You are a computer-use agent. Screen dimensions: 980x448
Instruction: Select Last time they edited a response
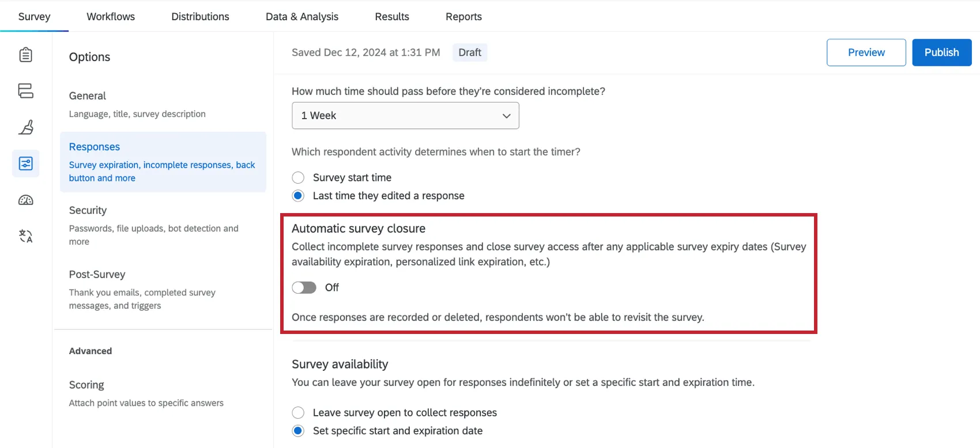tap(298, 195)
